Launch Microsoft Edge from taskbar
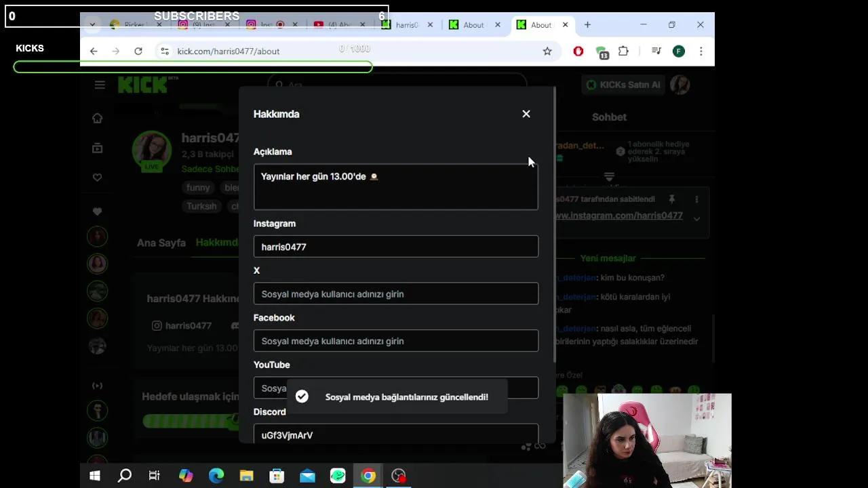This screenshot has height=488, width=868. [216, 476]
